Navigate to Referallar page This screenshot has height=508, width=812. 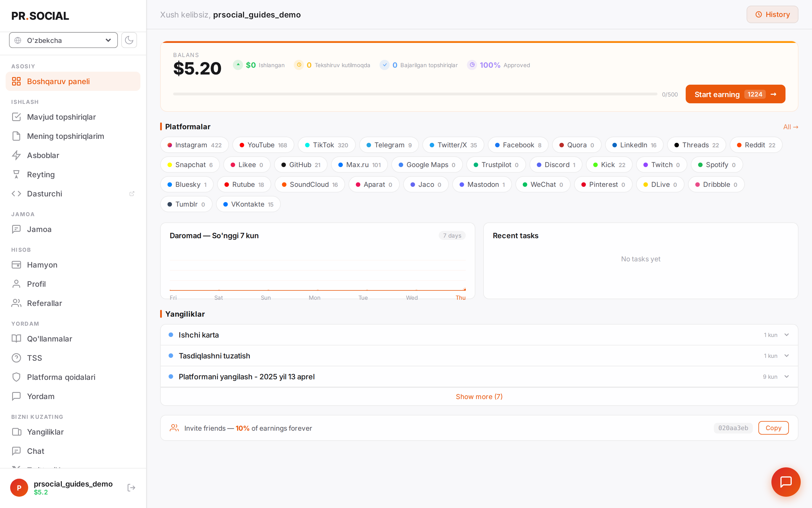(x=73, y=303)
